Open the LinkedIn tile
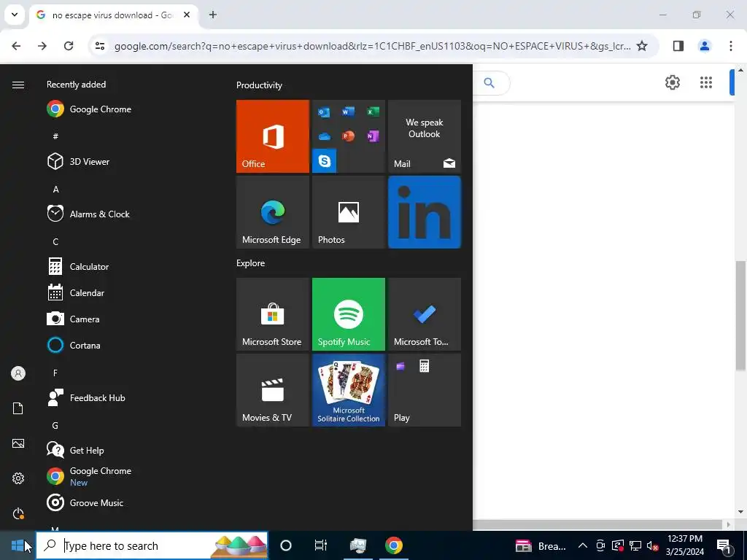 point(425,212)
